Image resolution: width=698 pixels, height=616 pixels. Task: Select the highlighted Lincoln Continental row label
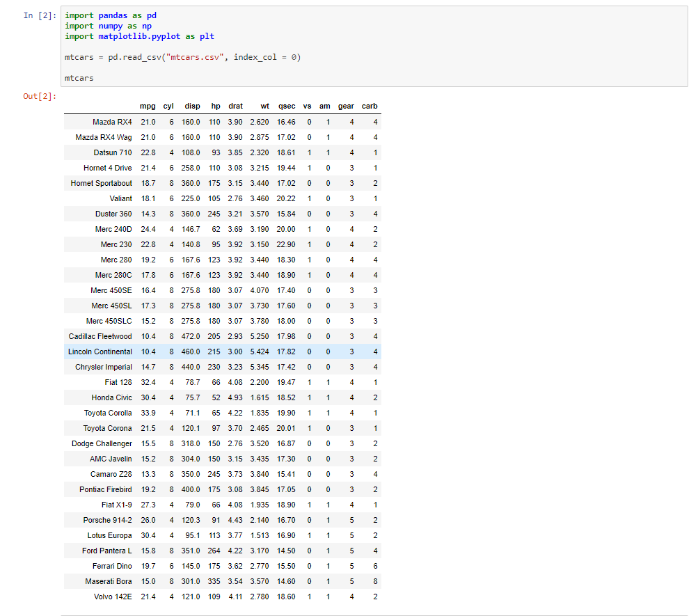tap(100, 352)
